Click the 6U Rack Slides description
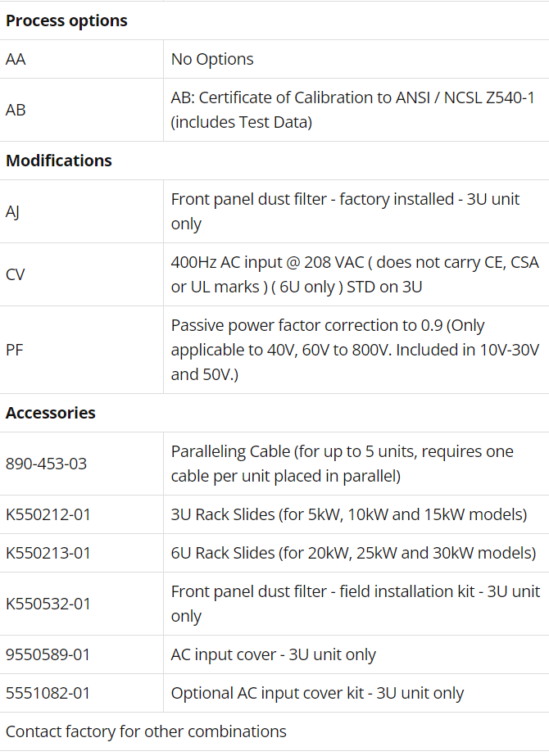Image resolution: width=549 pixels, height=756 pixels. [x=354, y=553]
